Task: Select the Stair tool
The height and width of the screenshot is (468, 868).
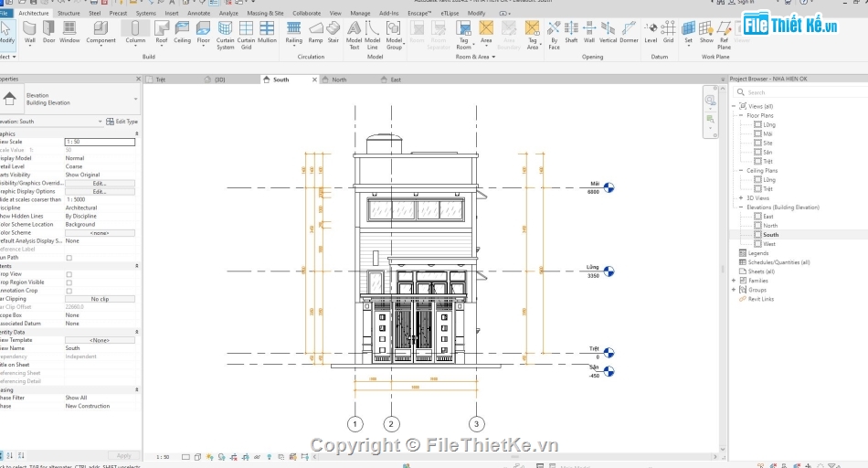Action: [x=333, y=32]
